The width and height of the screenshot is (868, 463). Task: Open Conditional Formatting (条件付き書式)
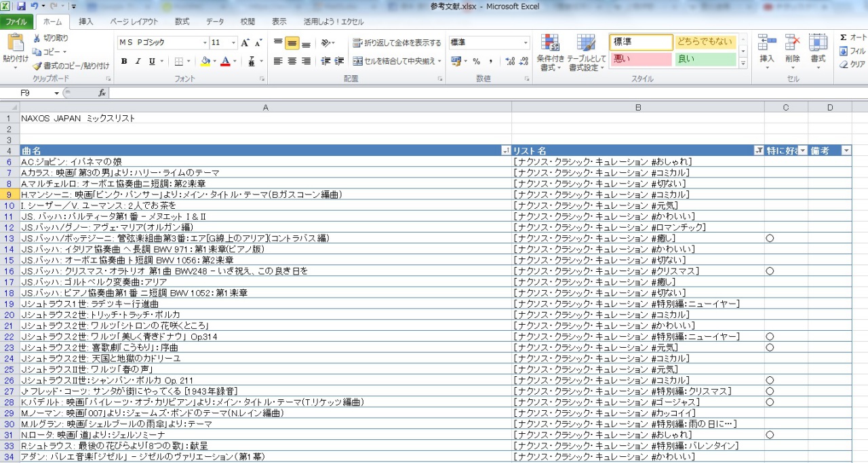[550, 53]
